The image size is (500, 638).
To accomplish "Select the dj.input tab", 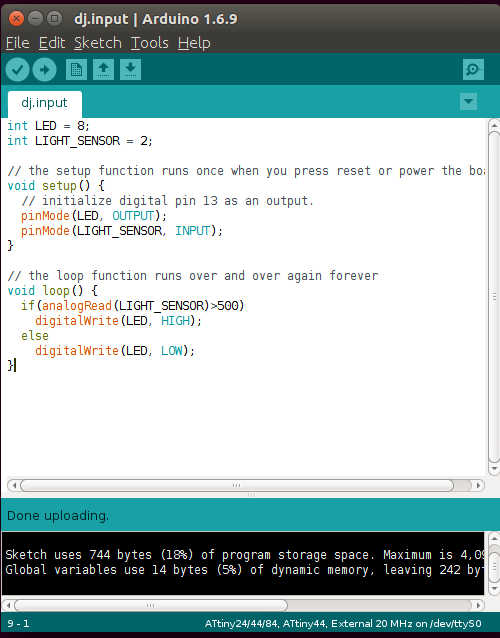I will (44, 103).
